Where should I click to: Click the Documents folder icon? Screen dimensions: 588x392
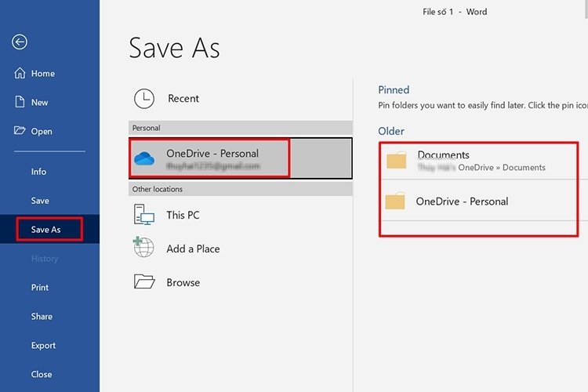pos(397,160)
